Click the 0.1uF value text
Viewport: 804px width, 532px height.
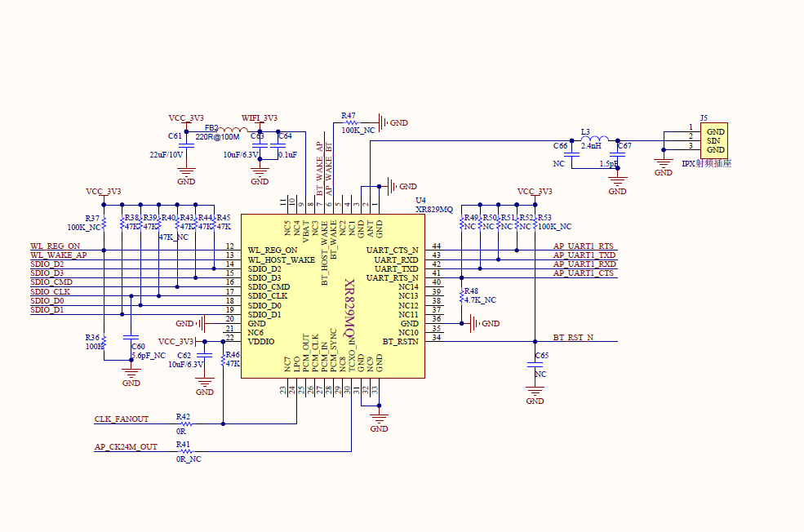(287, 154)
